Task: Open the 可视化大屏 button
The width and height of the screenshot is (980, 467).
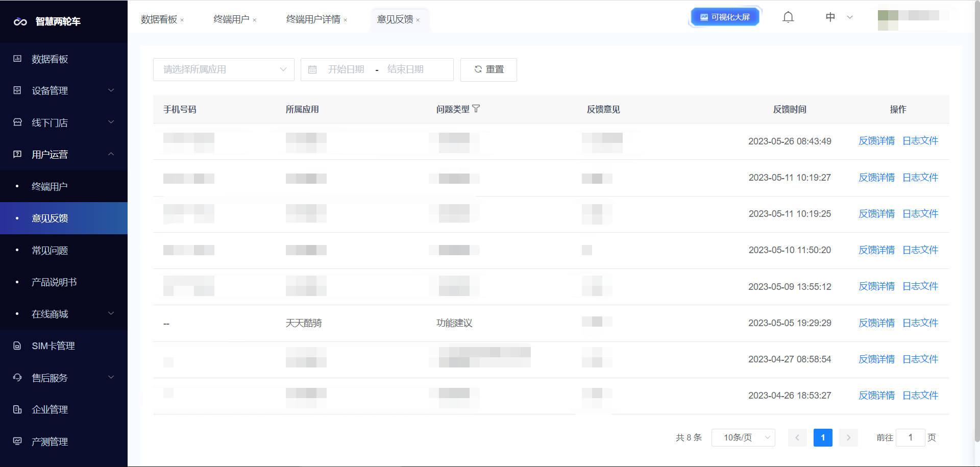Action: (725, 17)
